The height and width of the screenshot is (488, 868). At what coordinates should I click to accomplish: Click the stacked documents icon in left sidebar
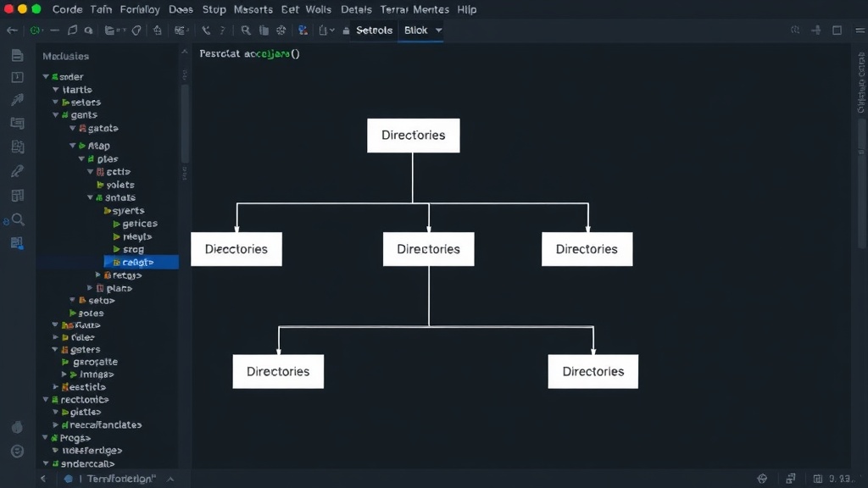17,147
